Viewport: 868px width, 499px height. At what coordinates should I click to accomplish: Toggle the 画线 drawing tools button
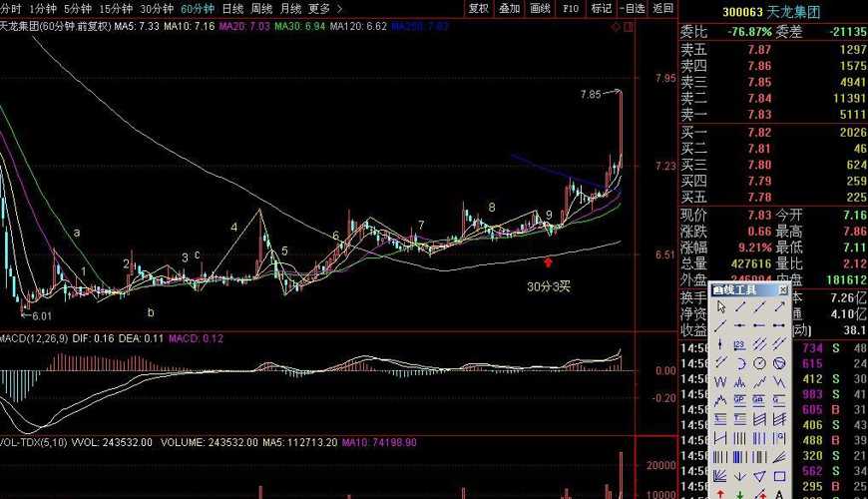(540, 8)
